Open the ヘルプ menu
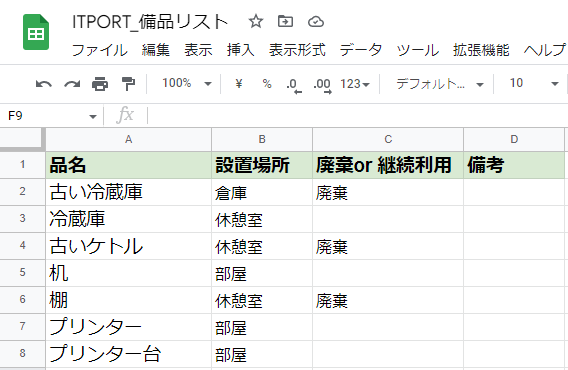The height and width of the screenshot is (370, 568). coord(544,50)
